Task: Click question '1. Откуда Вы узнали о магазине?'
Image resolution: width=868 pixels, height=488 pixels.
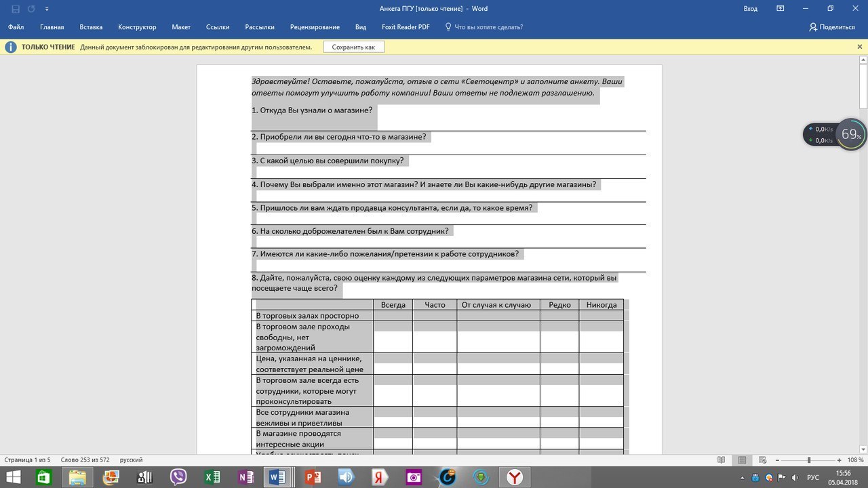Action: pyautogui.click(x=312, y=109)
